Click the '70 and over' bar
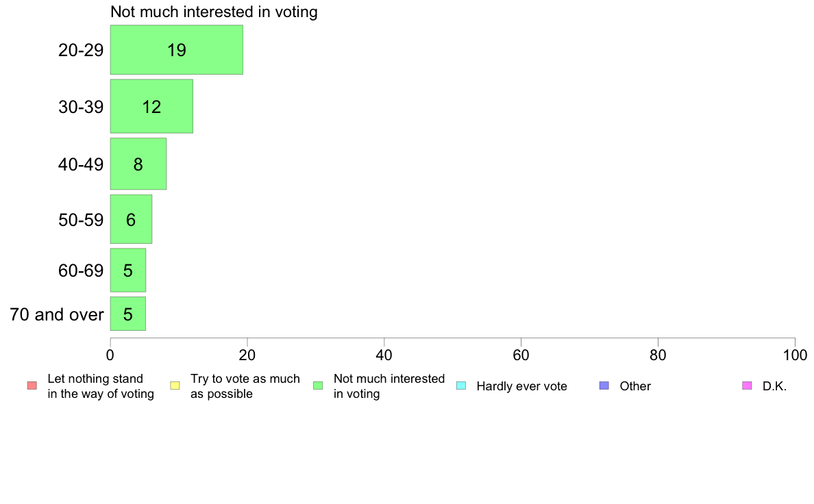The height and width of the screenshot is (504, 814). tap(128, 314)
